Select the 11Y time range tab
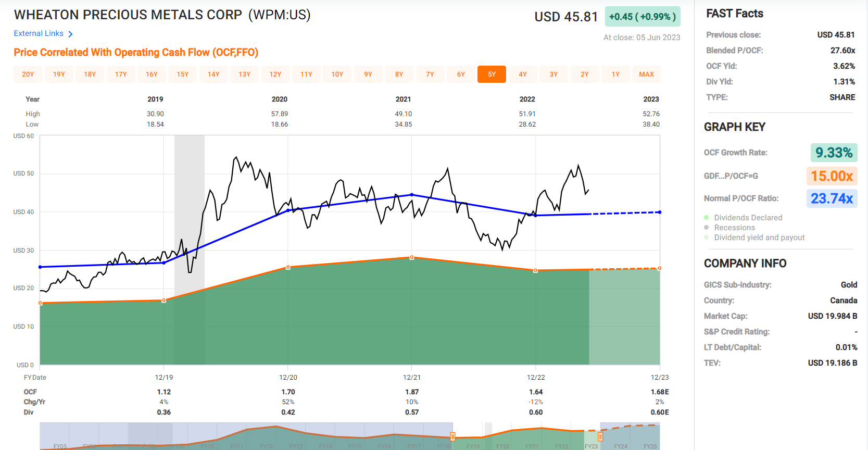 306,74
